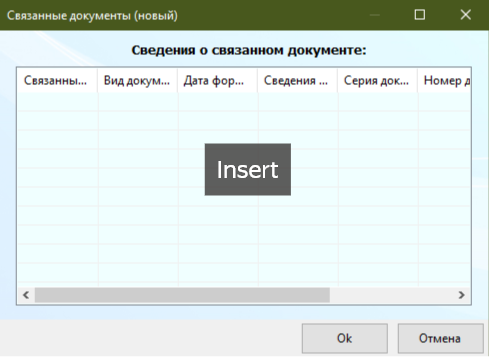Image resolution: width=489 pixels, height=363 pixels.
Task: Select first empty cell under Дата фор... column
Action: [218, 102]
